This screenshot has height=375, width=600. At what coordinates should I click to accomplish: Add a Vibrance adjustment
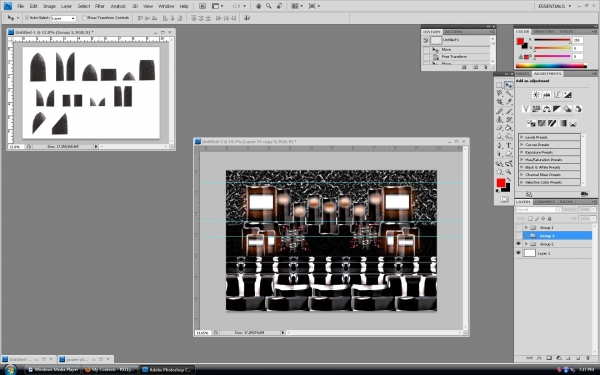click(526, 109)
